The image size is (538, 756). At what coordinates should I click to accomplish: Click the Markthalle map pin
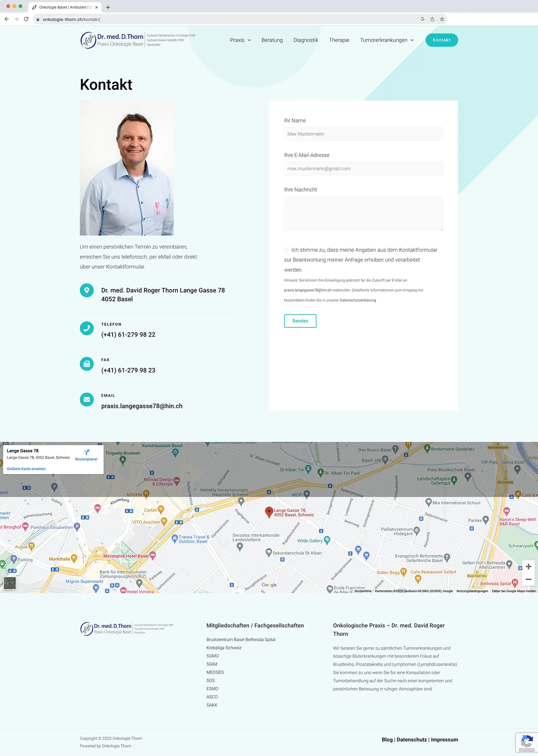pos(74,558)
